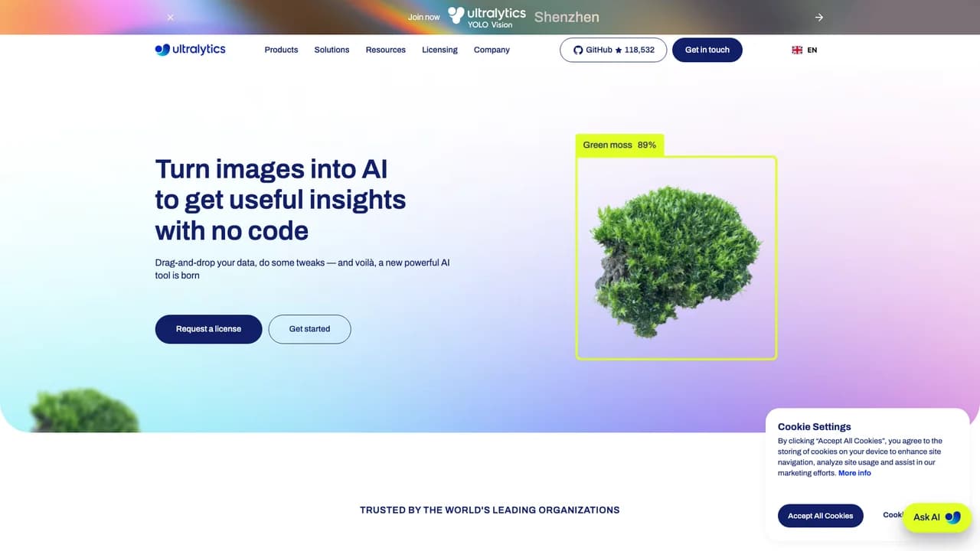Screen dimensions: 980x551
Task: Open the Solutions menu
Action: pos(332,50)
